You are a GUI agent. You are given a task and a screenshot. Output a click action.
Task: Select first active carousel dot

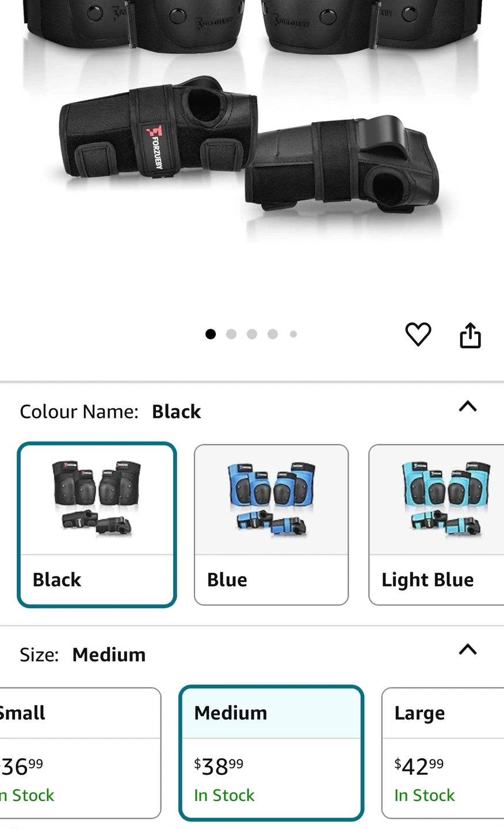(211, 334)
